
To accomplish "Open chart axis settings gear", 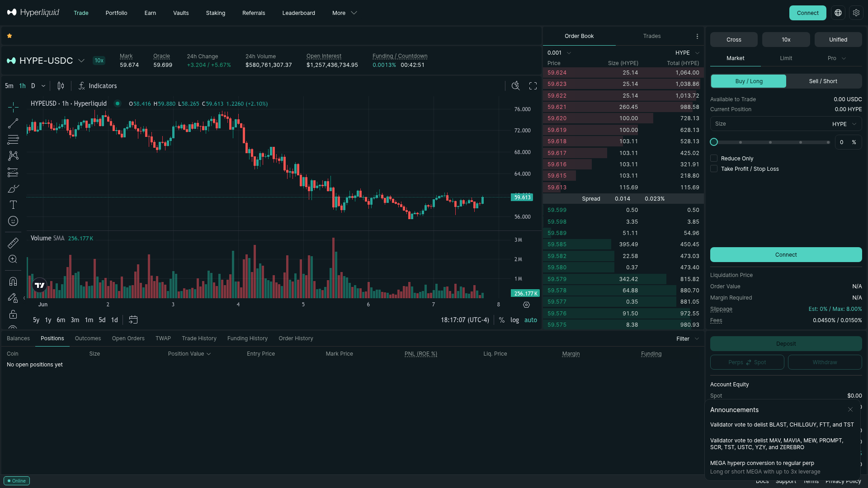I will click(526, 305).
